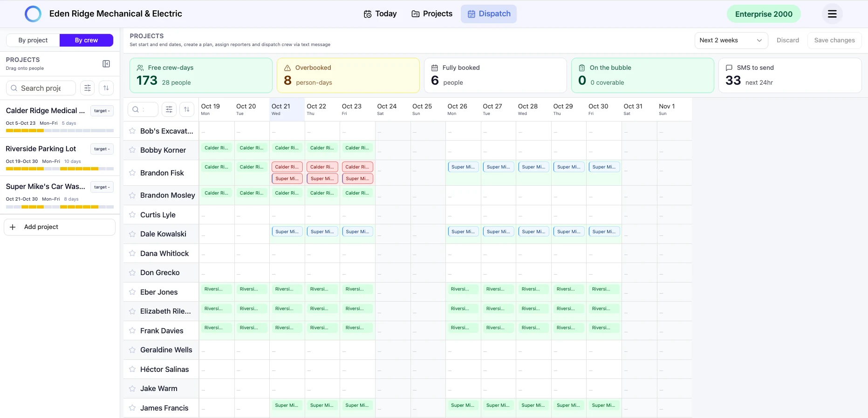
Task: Click the crew search magnifier field
Action: (x=143, y=109)
